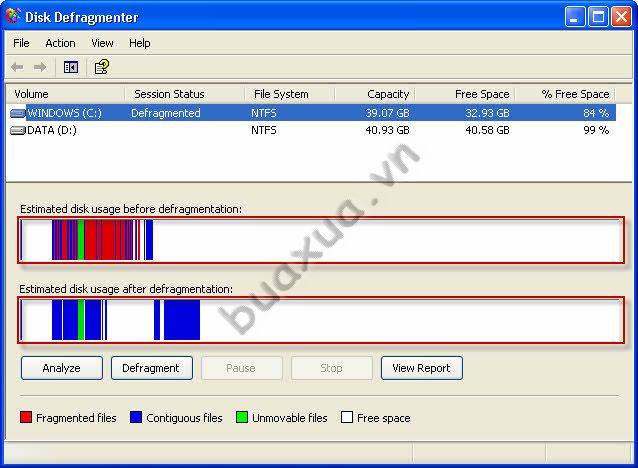Click the Estimated disk usage before defragmentation label
Image resolution: width=638 pixels, height=468 pixels.
coord(131,209)
